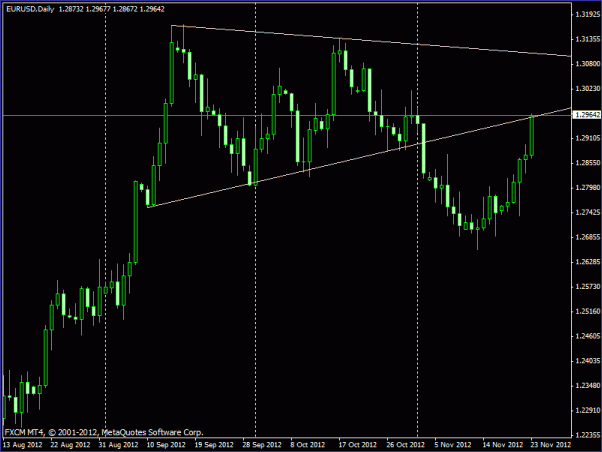Click price scale value 1.30230
This screenshot has height=452, width=602.
(587, 89)
